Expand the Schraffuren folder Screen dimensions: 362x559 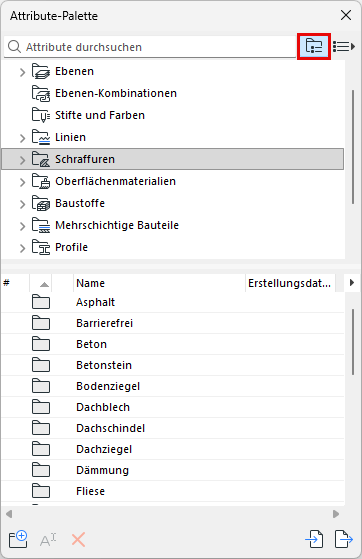pos(22,160)
